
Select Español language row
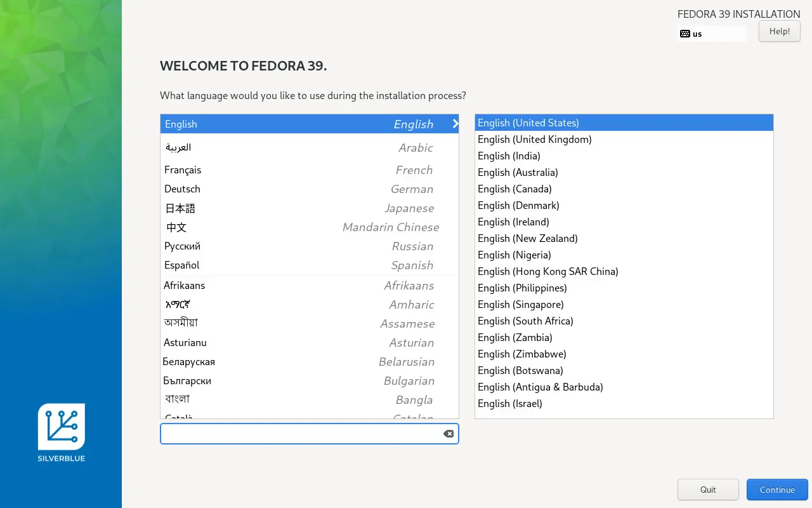pyautogui.click(x=309, y=265)
